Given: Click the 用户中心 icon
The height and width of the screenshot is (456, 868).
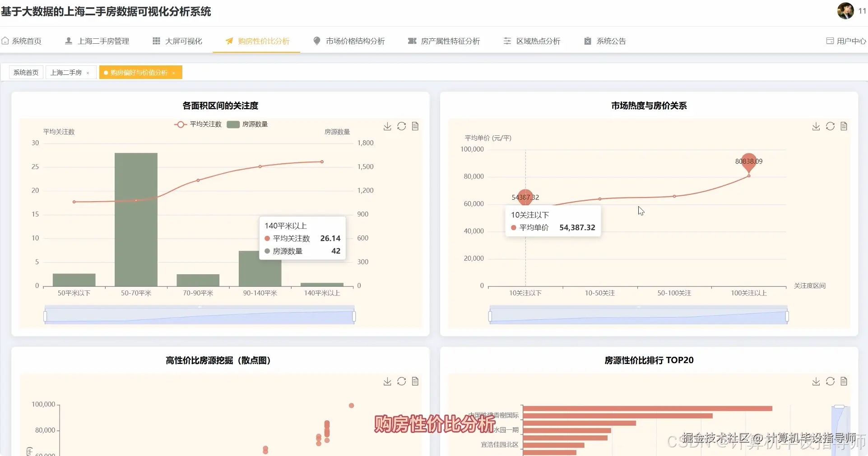Looking at the screenshot, I should point(829,41).
